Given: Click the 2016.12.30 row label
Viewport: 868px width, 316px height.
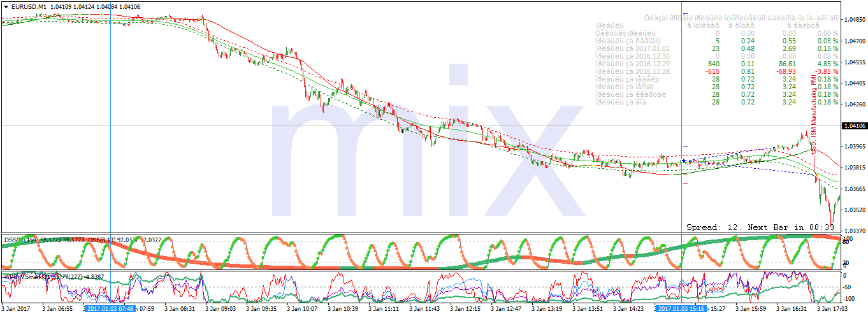Looking at the screenshot, I should pos(632,56).
